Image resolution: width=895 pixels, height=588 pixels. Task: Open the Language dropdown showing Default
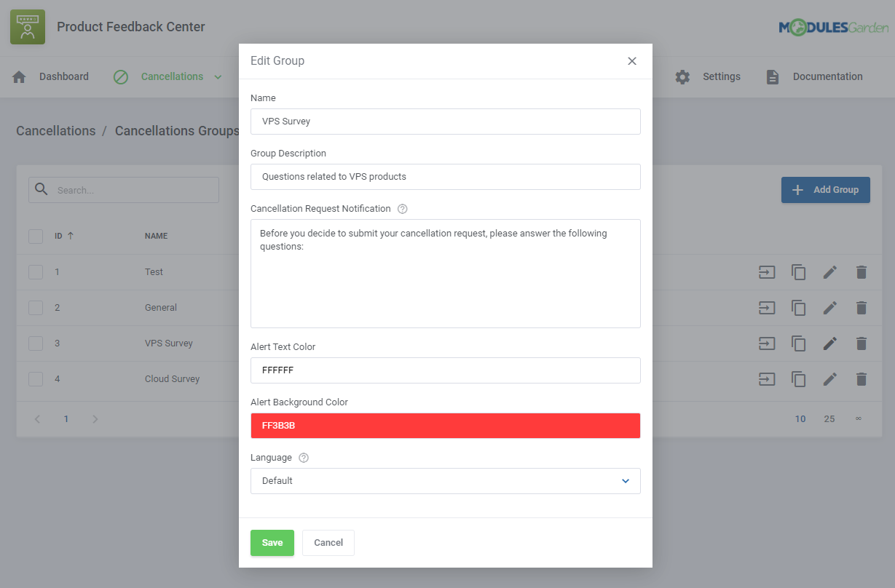[x=446, y=481]
